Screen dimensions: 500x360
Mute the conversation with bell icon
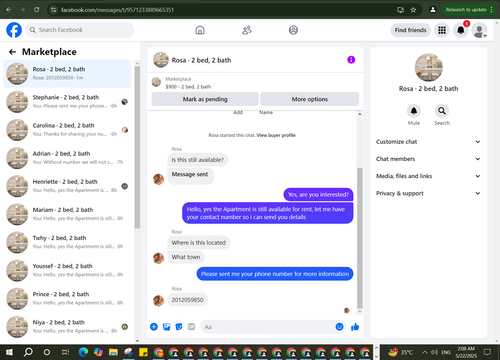click(x=414, y=111)
